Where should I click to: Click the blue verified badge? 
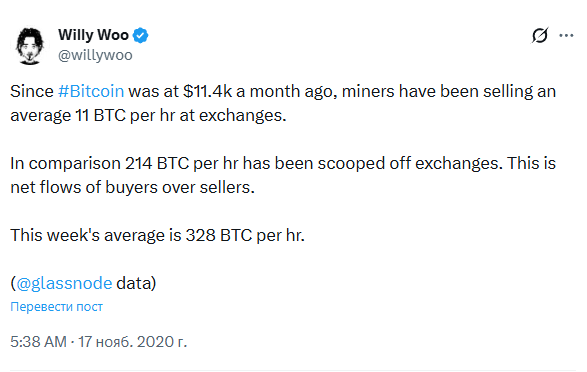tap(141, 36)
